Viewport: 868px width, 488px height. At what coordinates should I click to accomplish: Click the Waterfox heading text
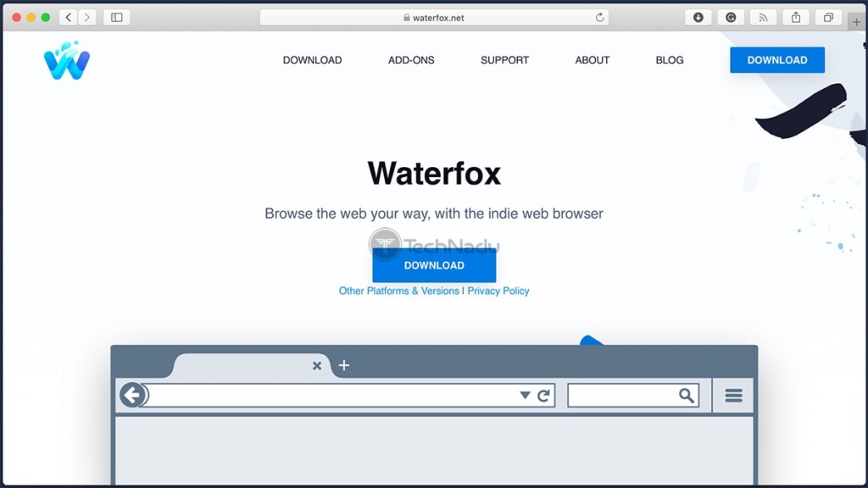click(434, 173)
